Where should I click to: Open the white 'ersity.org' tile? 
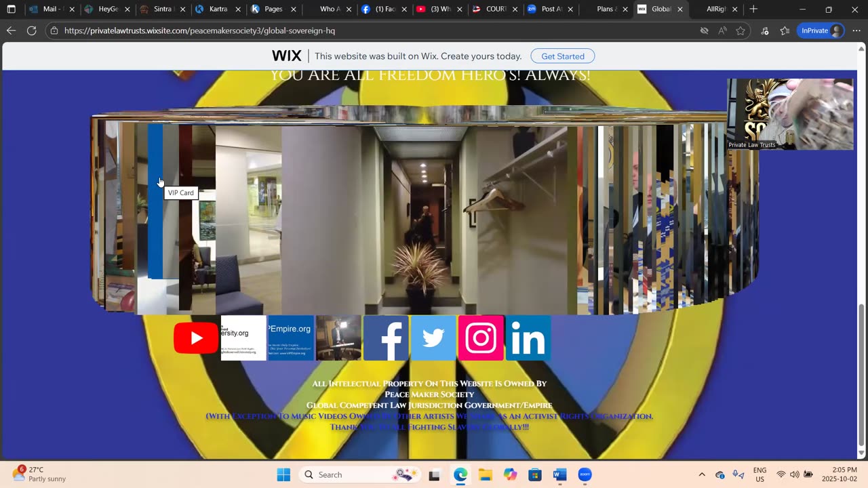pos(243,338)
